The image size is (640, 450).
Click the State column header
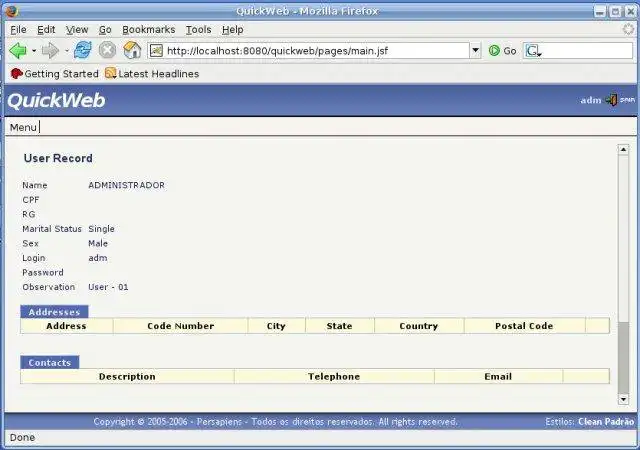[339, 326]
